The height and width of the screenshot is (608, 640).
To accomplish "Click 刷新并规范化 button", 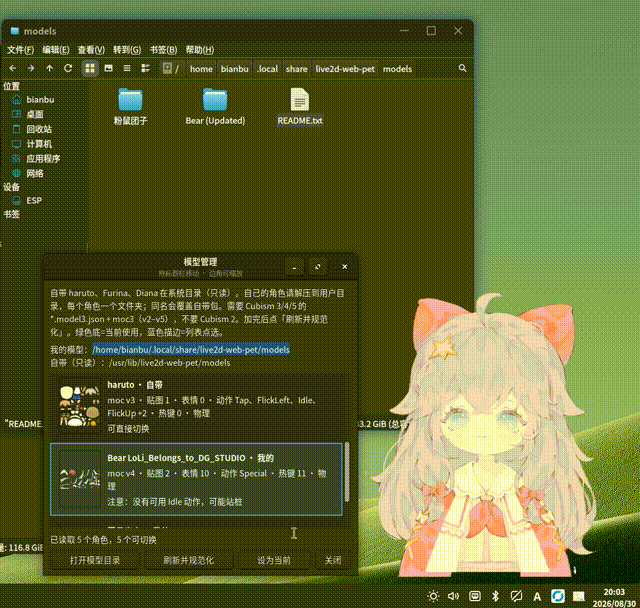I will 189,560.
